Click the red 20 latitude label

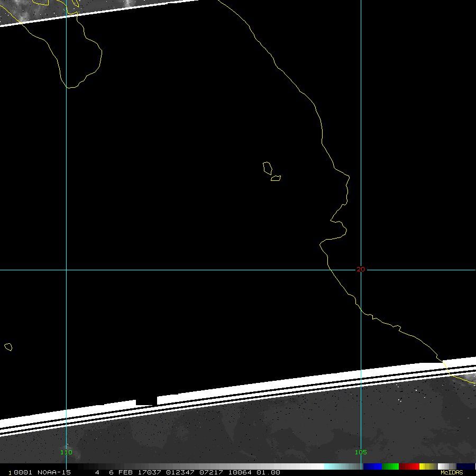click(x=361, y=269)
